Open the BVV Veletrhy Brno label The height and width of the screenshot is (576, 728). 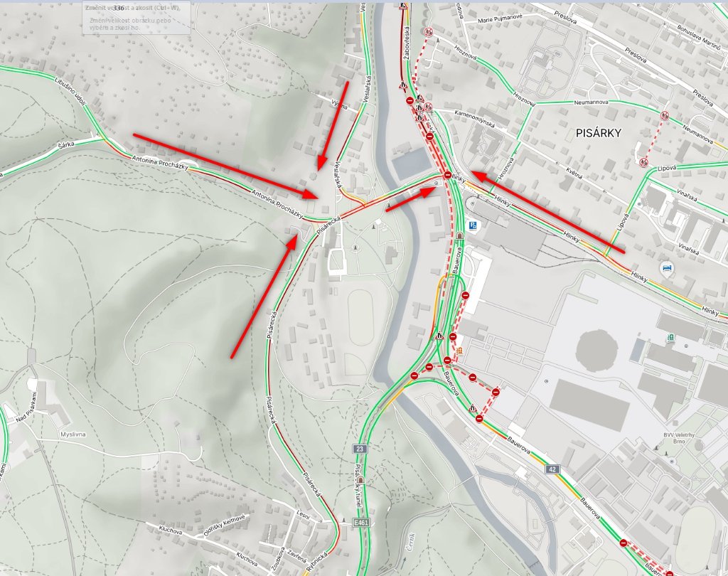click(679, 438)
